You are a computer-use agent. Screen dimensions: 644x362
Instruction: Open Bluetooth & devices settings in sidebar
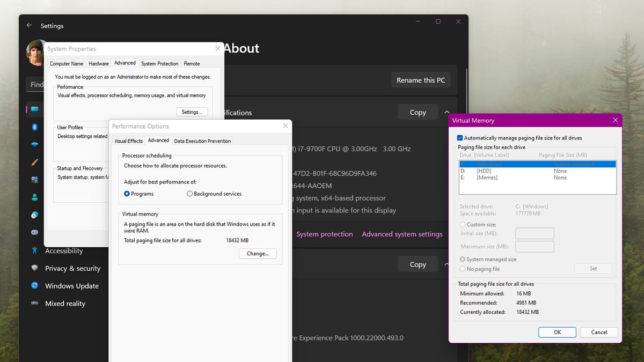click(x=34, y=127)
